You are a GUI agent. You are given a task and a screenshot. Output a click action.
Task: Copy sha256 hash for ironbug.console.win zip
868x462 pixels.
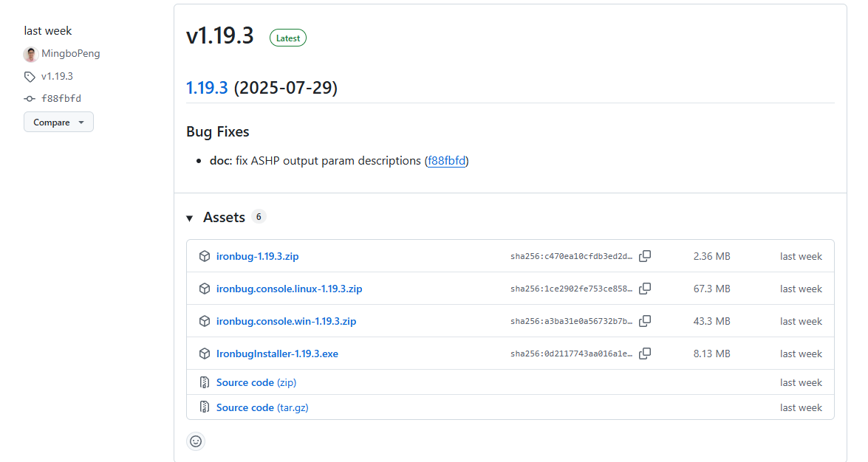point(645,321)
